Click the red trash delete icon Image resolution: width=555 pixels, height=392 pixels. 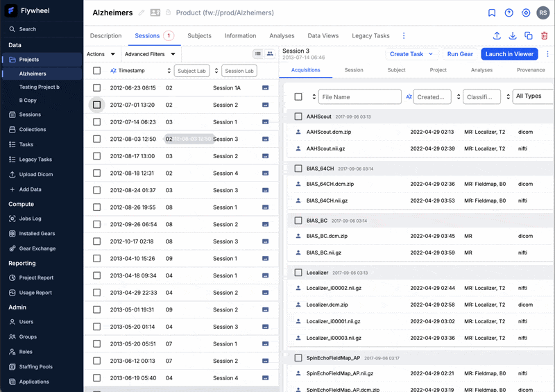tap(545, 36)
